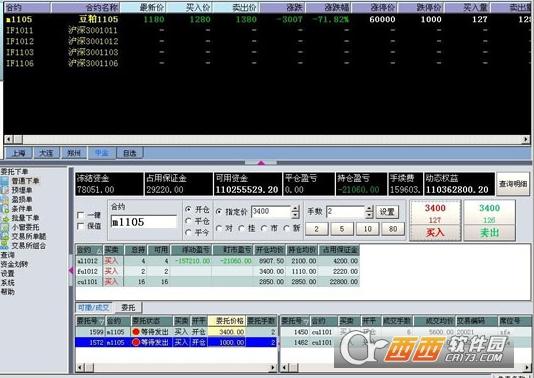Switch to the 大连 exchange tab

pyautogui.click(x=46, y=153)
